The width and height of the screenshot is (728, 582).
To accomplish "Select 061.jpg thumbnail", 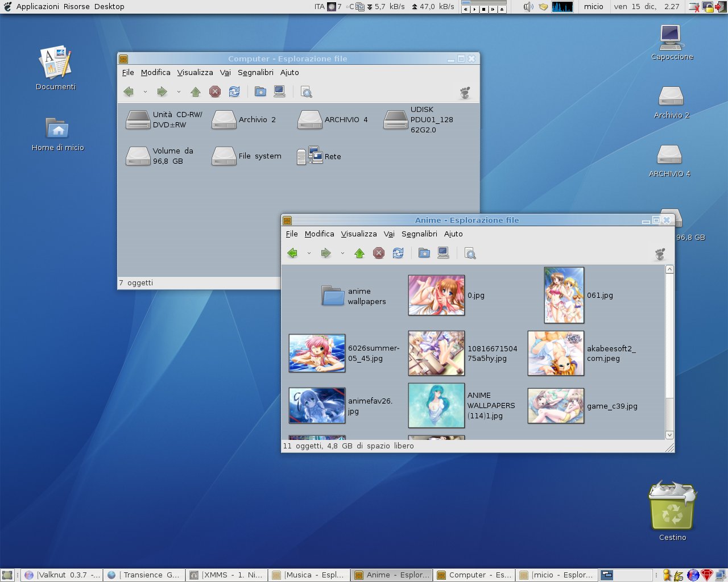I will click(x=564, y=295).
